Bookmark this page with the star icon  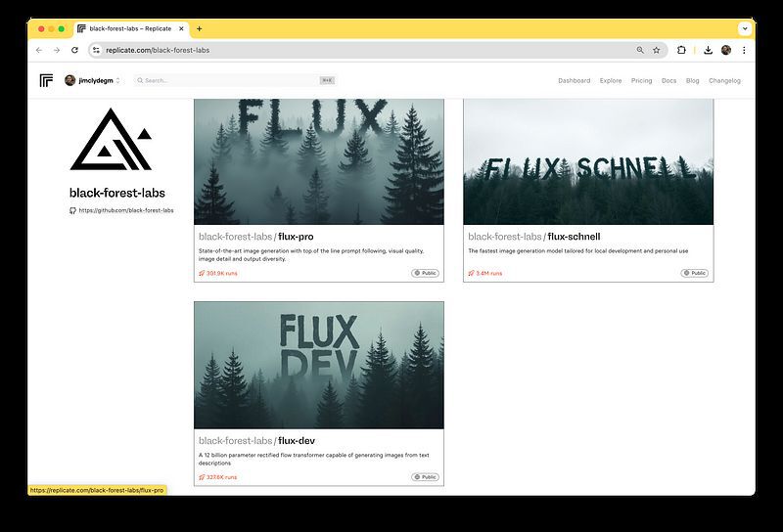point(656,50)
